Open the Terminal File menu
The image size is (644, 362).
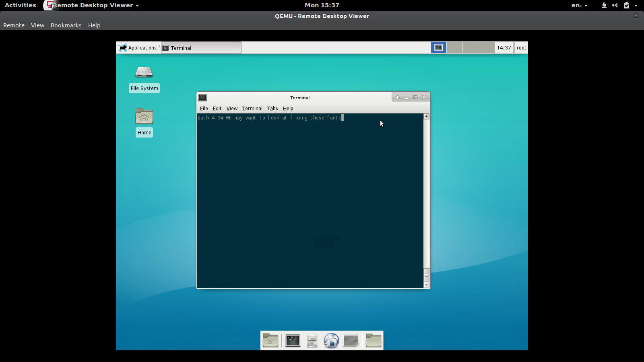point(204,109)
